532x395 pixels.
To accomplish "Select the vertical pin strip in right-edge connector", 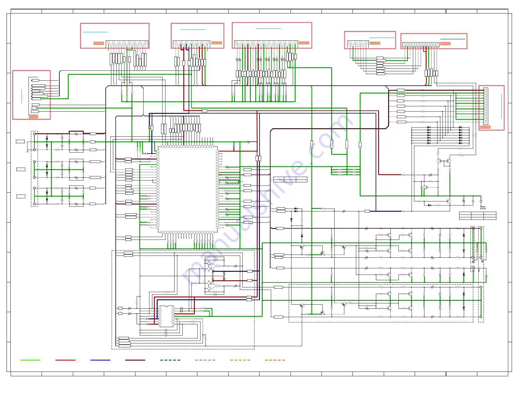I will pyautogui.click(x=485, y=106).
